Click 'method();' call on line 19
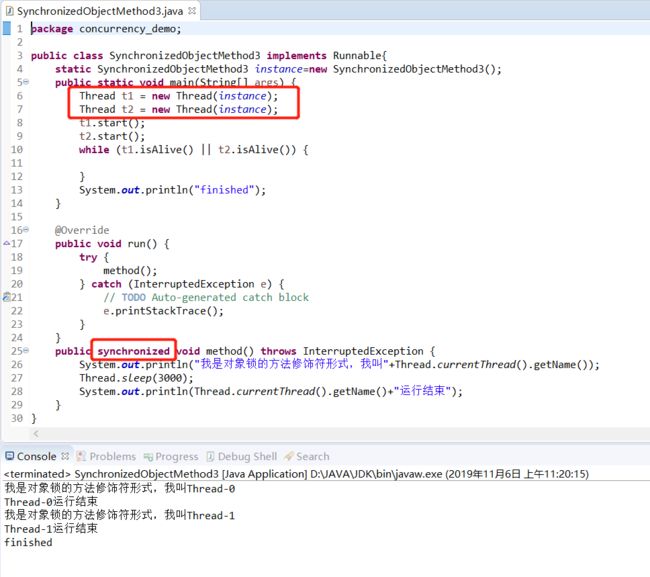Image resolution: width=650 pixels, height=577 pixels. pos(130,271)
